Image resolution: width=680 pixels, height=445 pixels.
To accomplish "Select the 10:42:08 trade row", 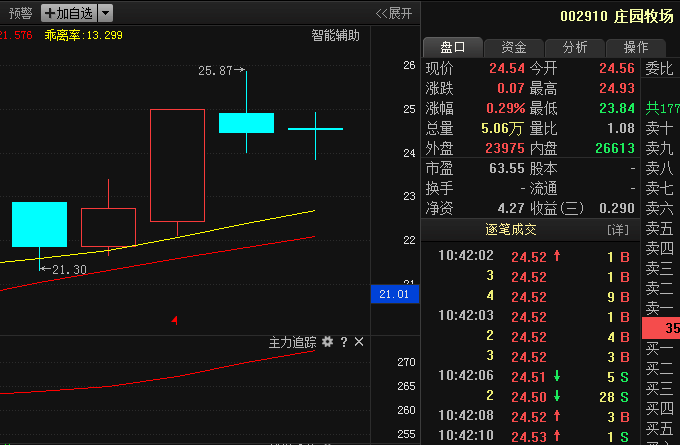I will point(533,416).
